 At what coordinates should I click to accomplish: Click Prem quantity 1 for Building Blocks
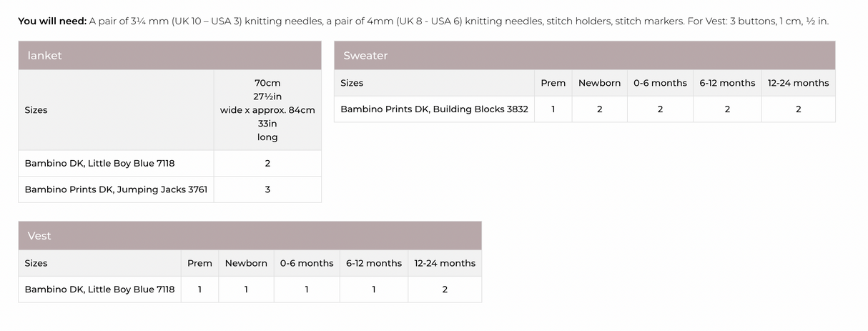(553, 109)
